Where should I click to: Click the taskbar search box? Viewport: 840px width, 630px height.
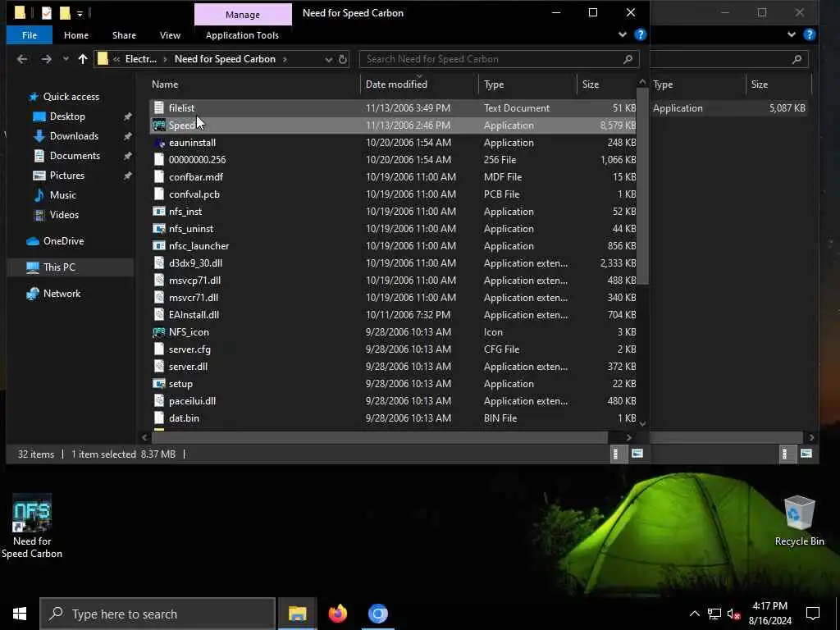[x=157, y=614]
